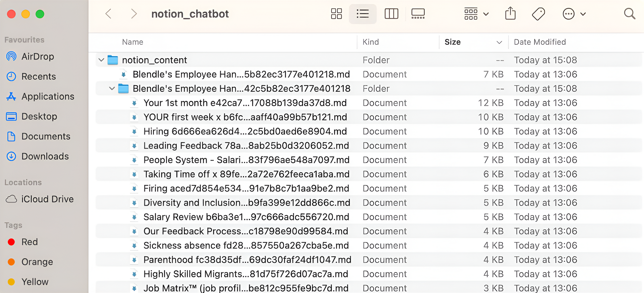Open iCloud Drive location
The width and height of the screenshot is (644, 293).
point(47,199)
